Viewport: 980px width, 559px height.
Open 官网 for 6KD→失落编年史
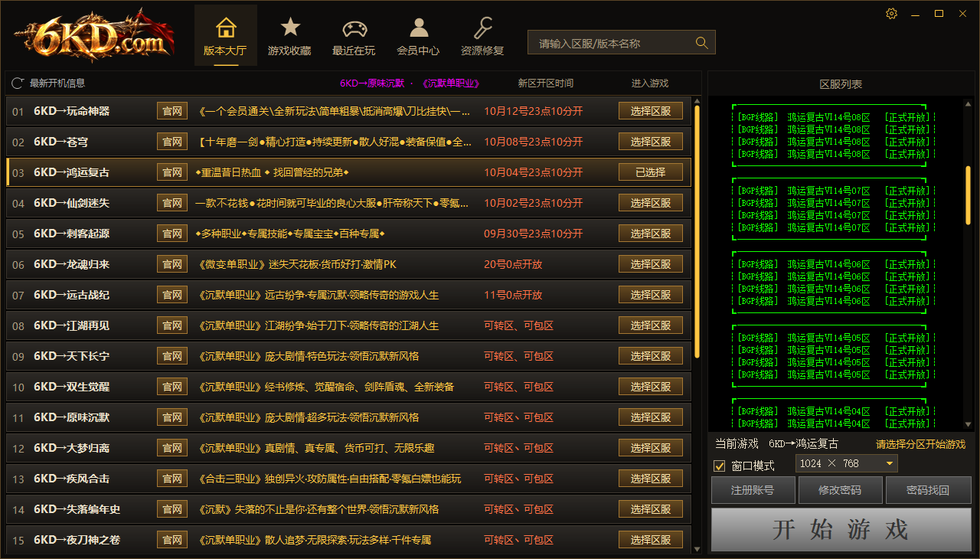[172, 509]
